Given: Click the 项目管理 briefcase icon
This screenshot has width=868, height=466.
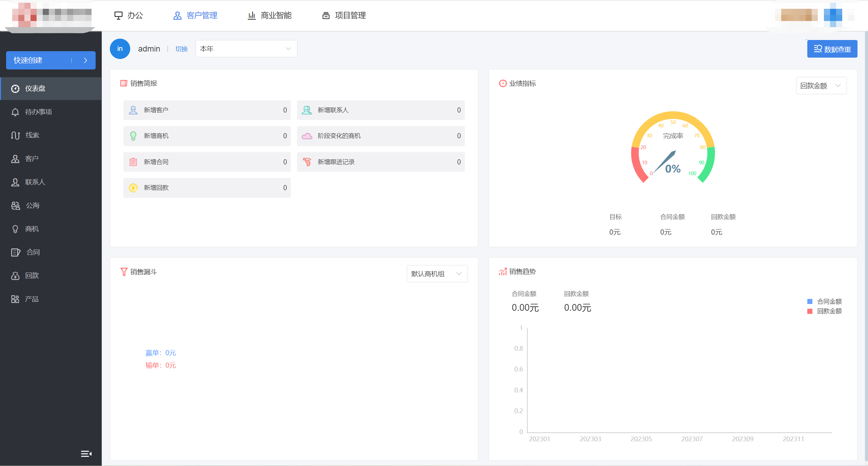Looking at the screenshot, I should [x=326, y=16].
